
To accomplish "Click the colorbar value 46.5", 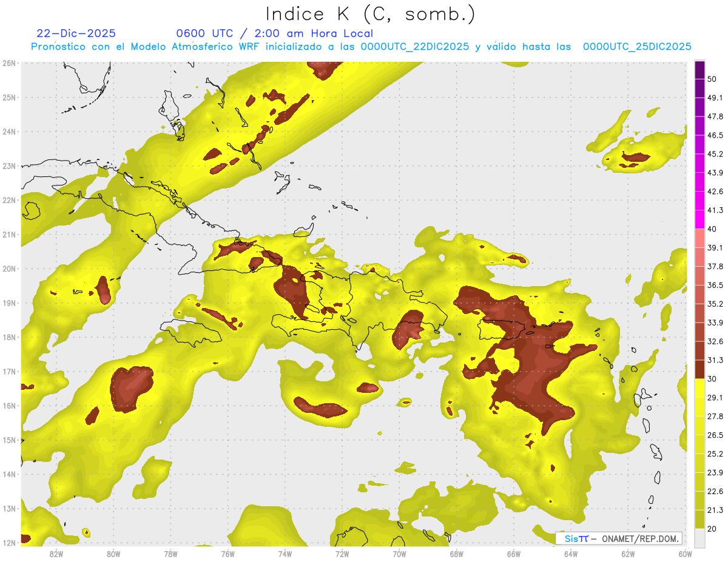I will 715,135.
